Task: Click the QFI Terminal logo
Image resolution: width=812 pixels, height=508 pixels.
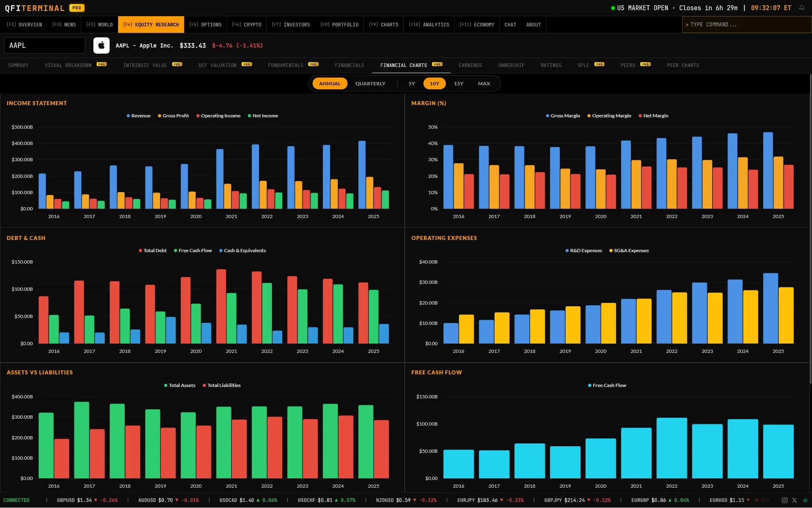Action: coord(35,8)
